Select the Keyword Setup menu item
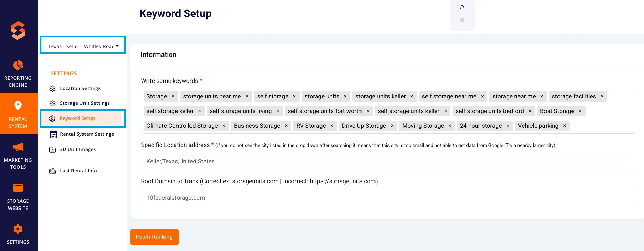The width and height of the screenshot is (644, 251). pos(82,118)
